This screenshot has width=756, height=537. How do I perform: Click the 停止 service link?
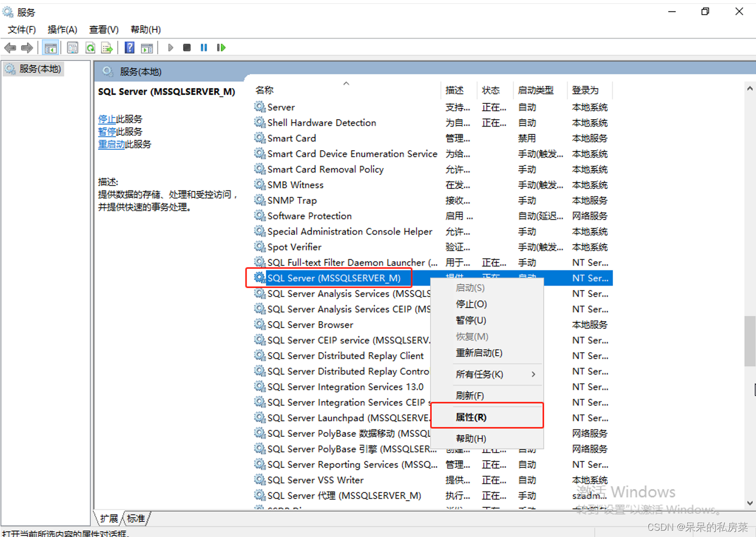pyautogui.click(x=107, y=119)
